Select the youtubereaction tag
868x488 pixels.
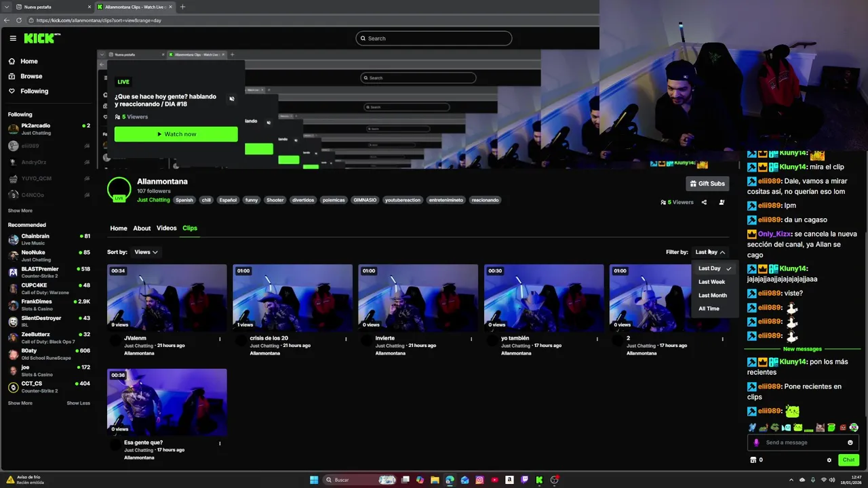[403, 200]
